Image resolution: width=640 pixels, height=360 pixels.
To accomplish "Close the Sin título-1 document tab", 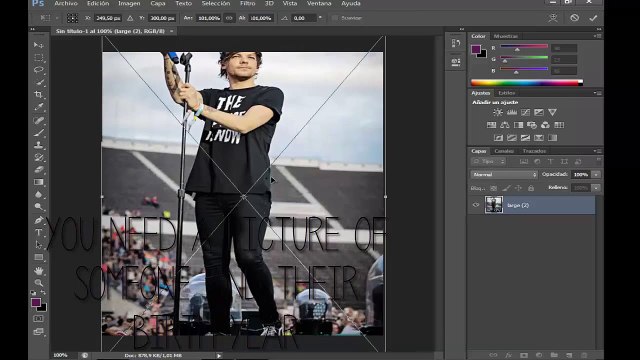I will 171,31.
